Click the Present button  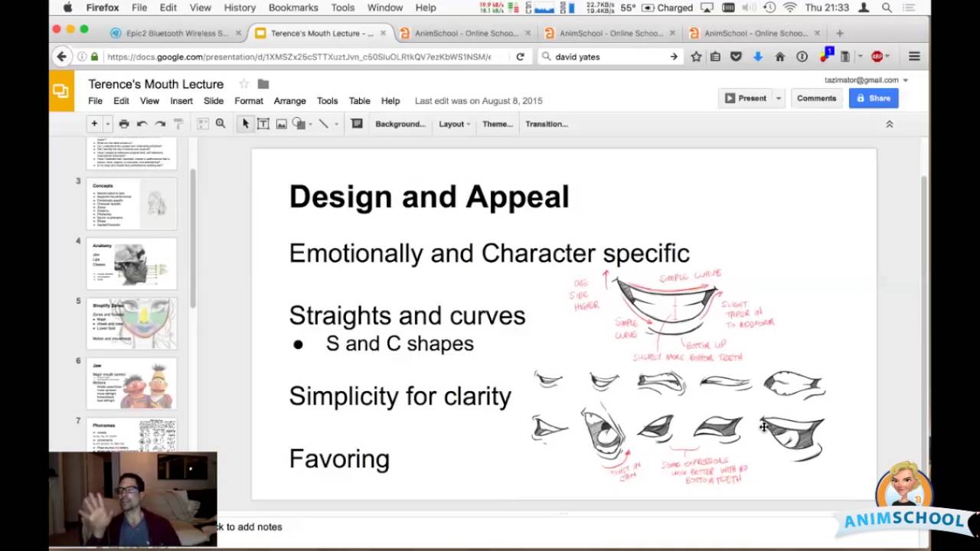point(745,98)
